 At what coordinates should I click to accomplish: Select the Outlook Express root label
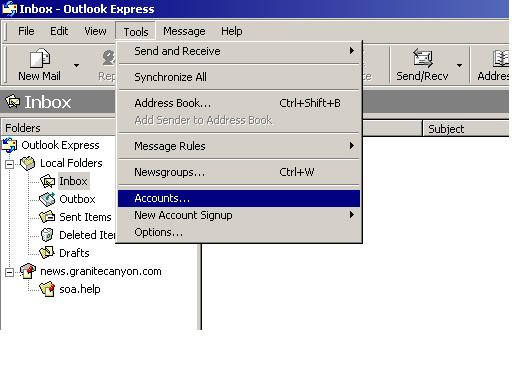[x=60, y=145]
